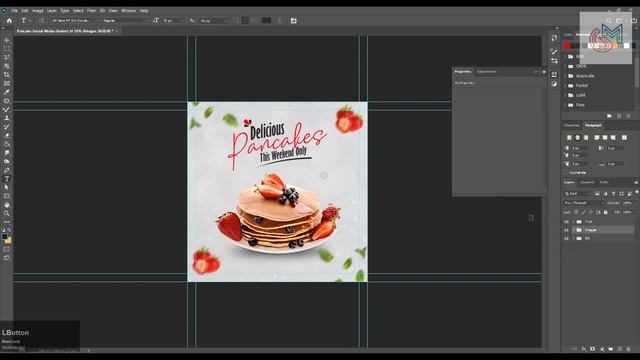Open the font family dropdown
Viewport: 640px width, 360px height.
pos(75,20)
